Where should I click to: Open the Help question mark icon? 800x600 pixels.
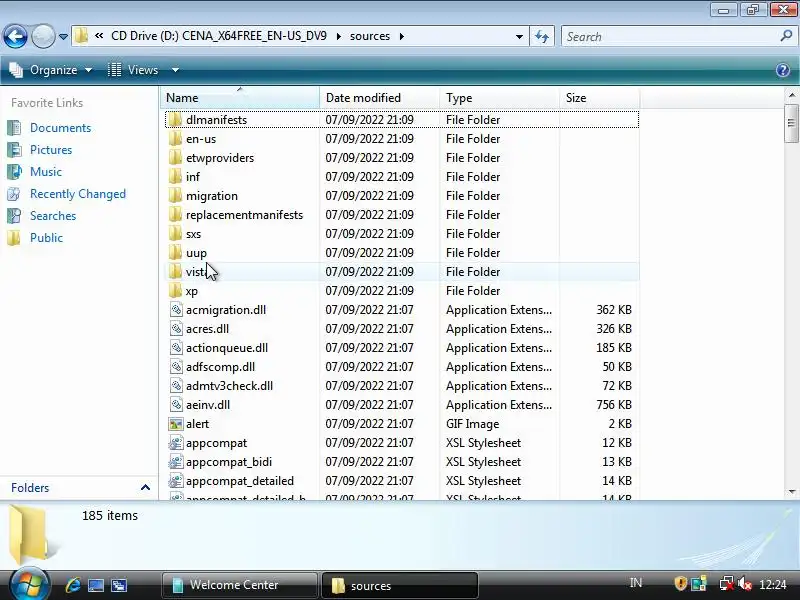pos(783,70)
